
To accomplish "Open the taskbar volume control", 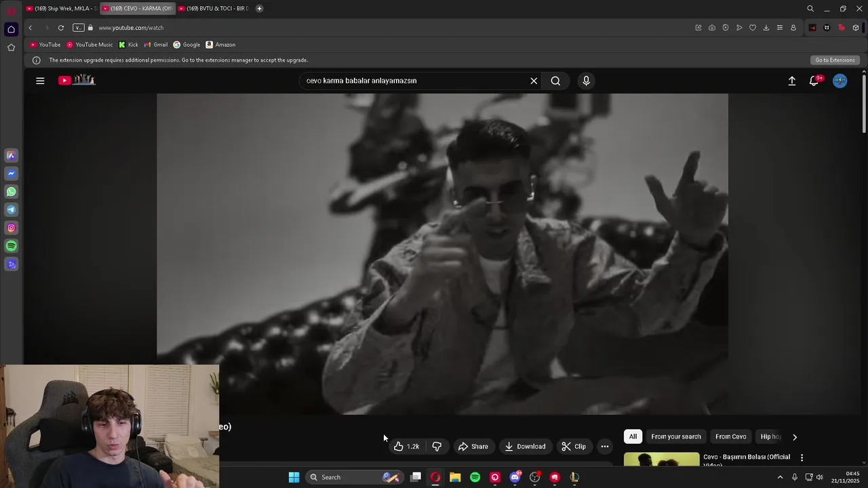I will coord(819,477).
